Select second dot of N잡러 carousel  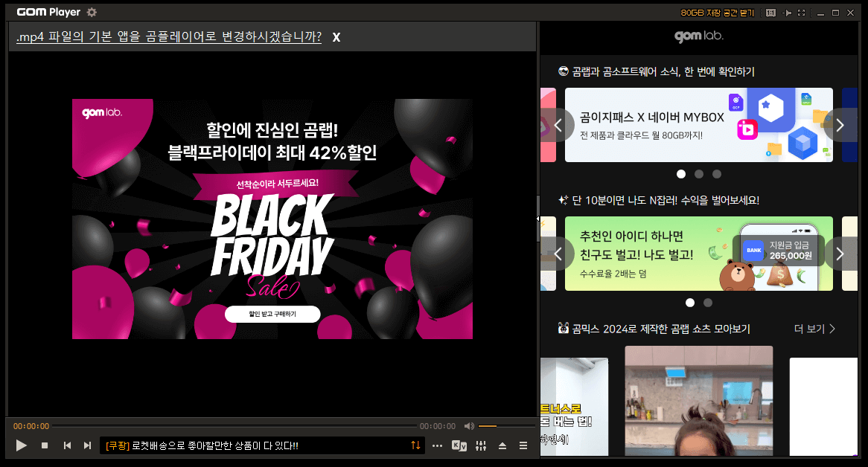(x=708, y=303)
